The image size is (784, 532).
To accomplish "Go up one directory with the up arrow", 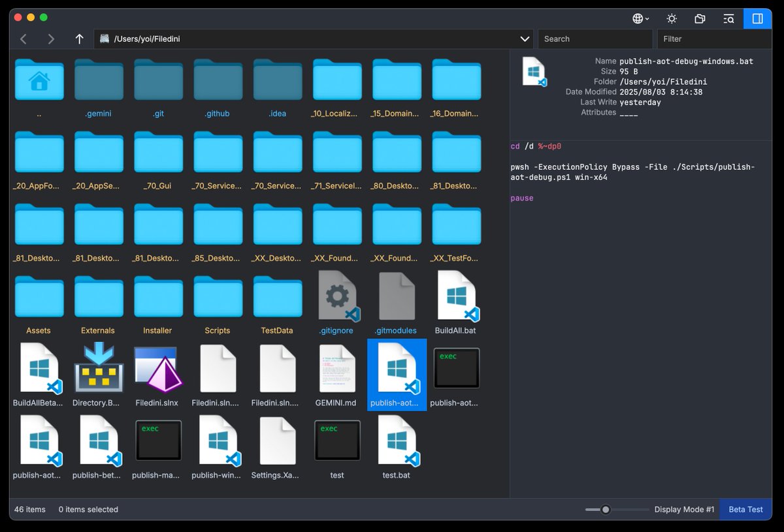I will coord(79,39).
